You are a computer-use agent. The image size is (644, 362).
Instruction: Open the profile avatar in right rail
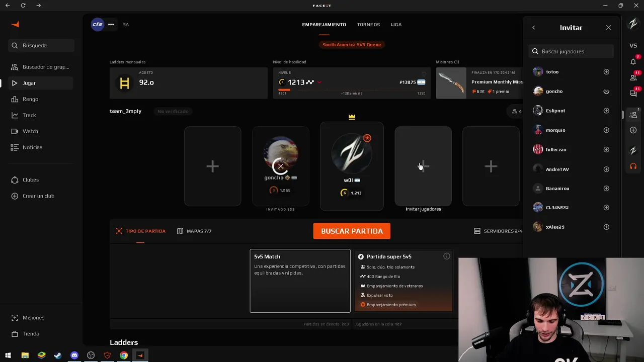(x=633, y=24)
